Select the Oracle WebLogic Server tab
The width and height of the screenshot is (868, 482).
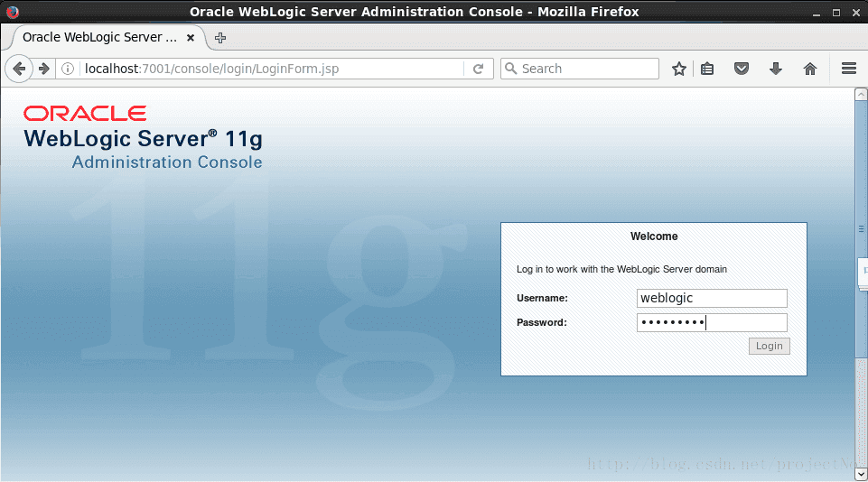[108, 38]
